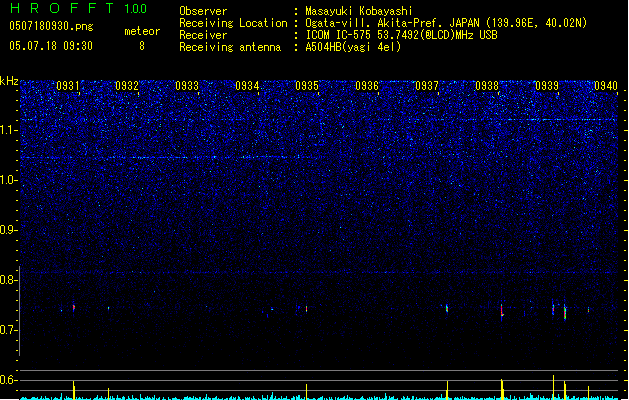Click the Receiving Location label
The height and width of the screenshot is (400, 629).
(x=233, y=23)
